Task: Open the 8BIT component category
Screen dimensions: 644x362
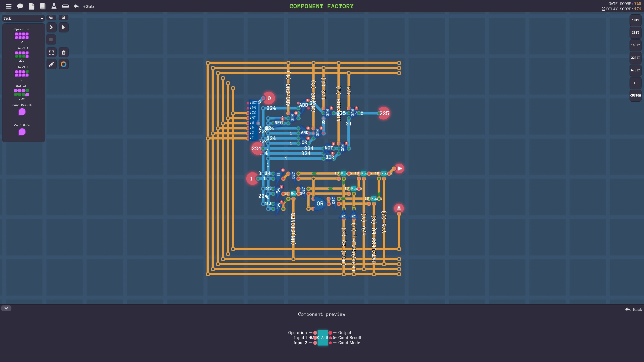Action: tap(635, 33)
